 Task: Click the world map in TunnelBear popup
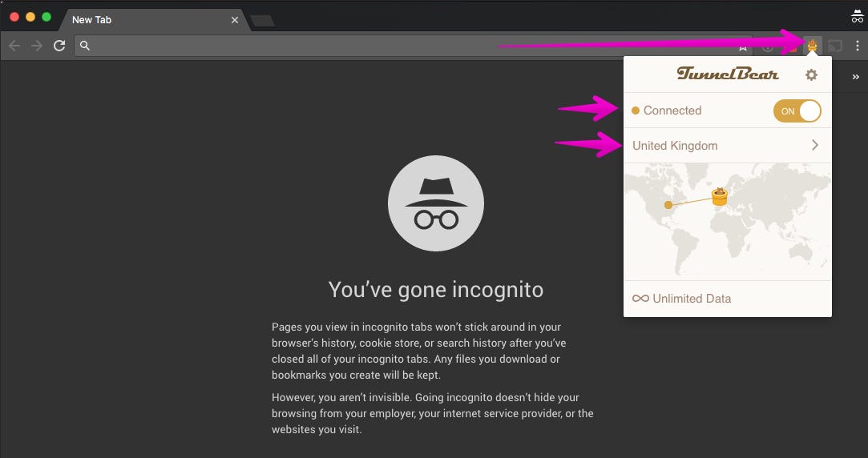click(x=728, y=221)
